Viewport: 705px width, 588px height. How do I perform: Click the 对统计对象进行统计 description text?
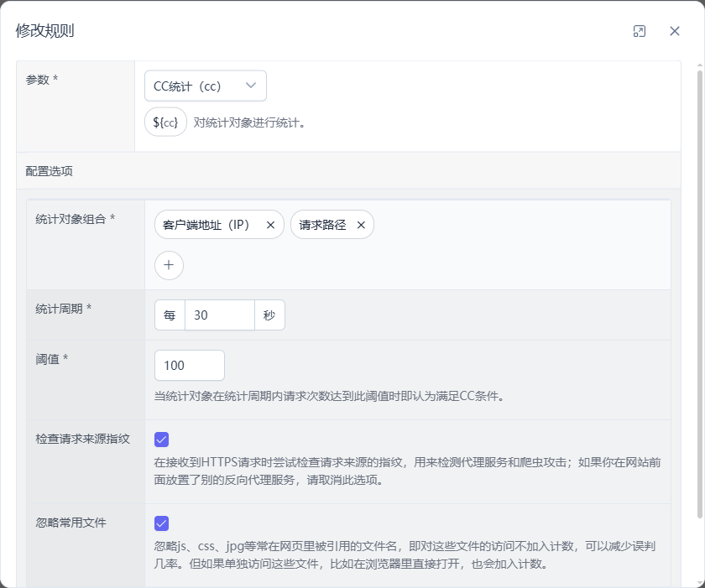[249, 122]
